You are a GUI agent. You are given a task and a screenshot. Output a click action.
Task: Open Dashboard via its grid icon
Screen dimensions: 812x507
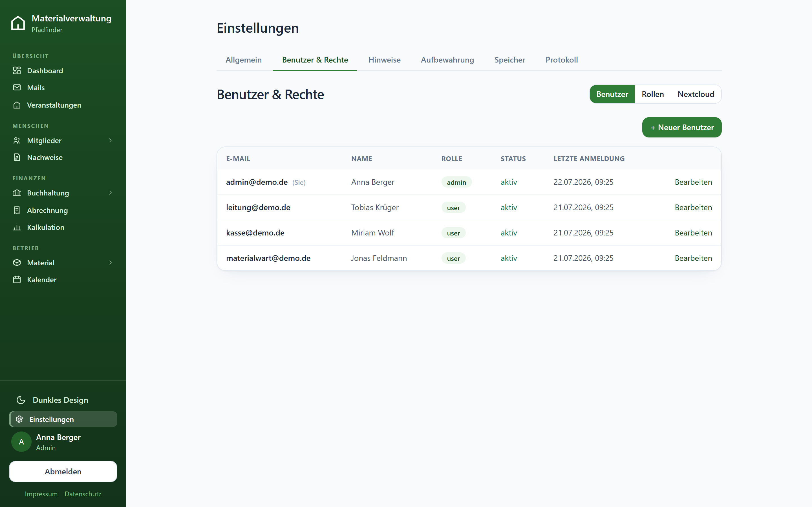pyautogui.click(x=17, y=70)
